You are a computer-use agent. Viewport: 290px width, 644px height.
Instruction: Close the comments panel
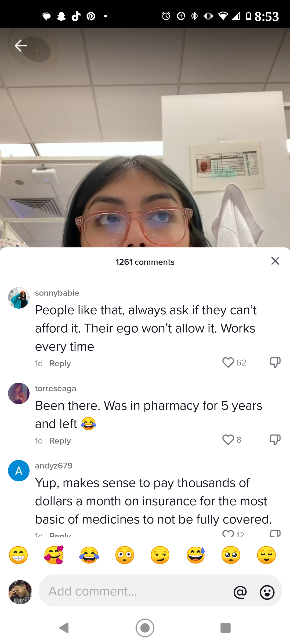(275, 261)
